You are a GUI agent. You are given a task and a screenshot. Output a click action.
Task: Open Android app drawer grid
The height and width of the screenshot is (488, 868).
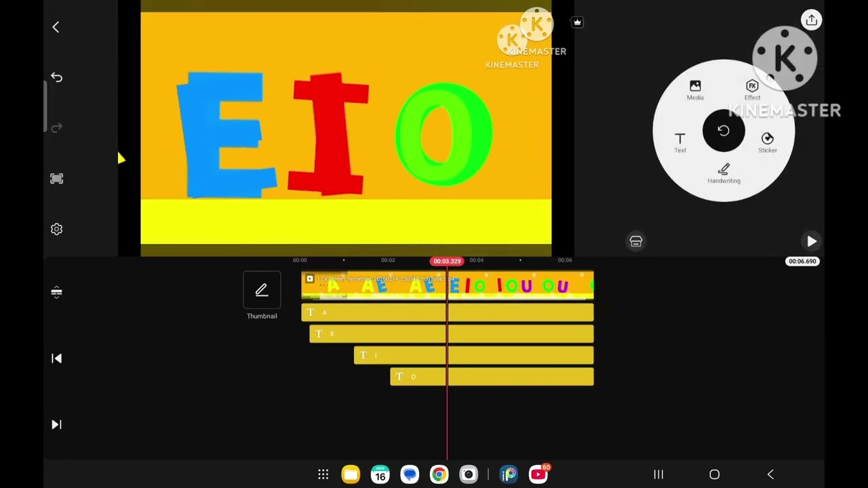323,474
